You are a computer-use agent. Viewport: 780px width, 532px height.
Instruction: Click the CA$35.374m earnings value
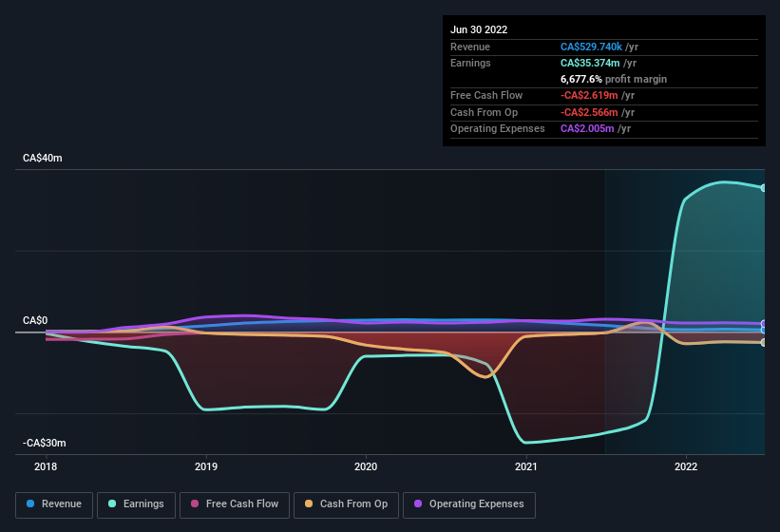[590, 63]
